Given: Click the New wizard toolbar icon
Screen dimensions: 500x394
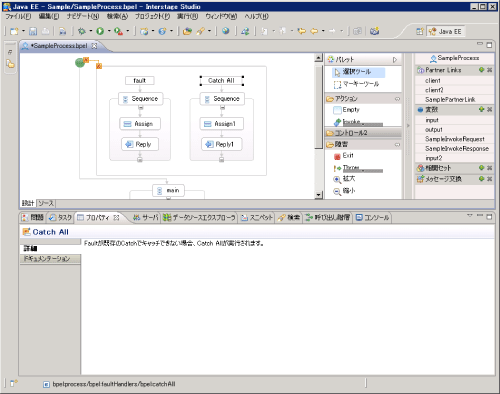Looking at the screenshot, I should coord(14,31).
